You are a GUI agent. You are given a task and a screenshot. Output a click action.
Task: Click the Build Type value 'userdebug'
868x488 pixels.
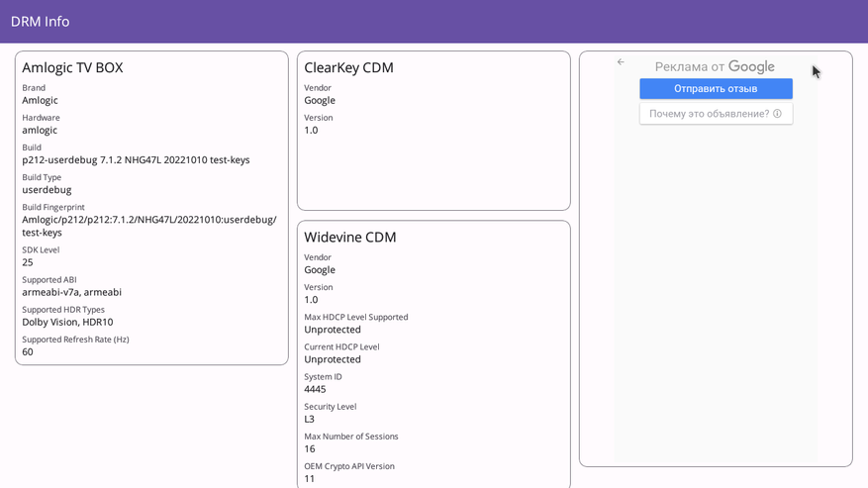(47, 190)
